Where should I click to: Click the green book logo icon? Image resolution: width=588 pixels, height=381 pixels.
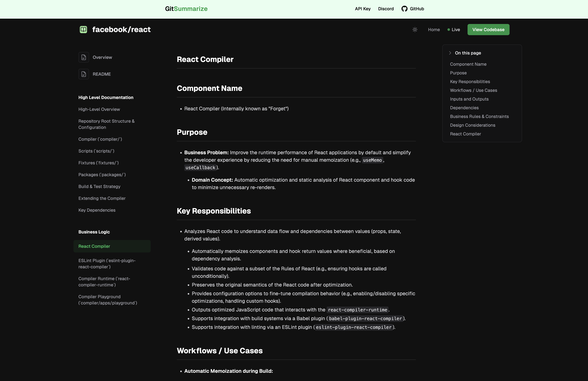(x=83, y=30)
